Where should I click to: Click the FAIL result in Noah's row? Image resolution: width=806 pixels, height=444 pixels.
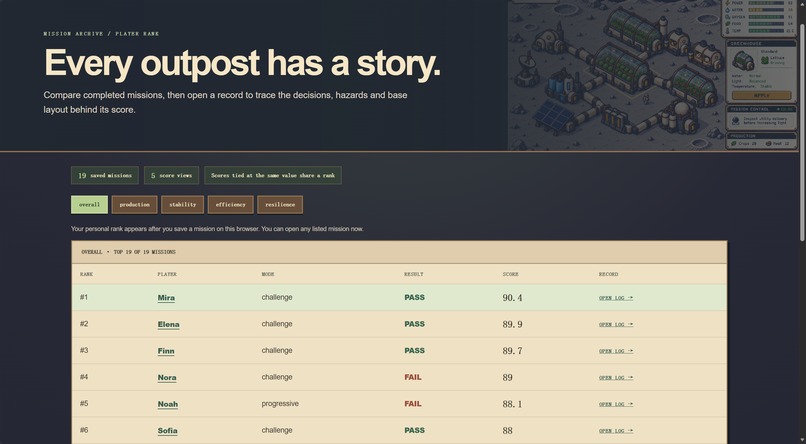(x=413, y=404)
